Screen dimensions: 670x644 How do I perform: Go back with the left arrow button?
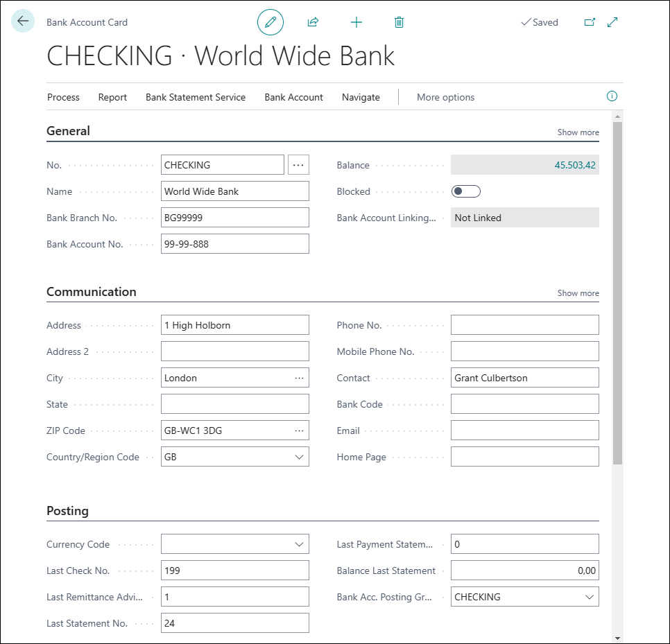pyautogui.click(x=23, y=21)
